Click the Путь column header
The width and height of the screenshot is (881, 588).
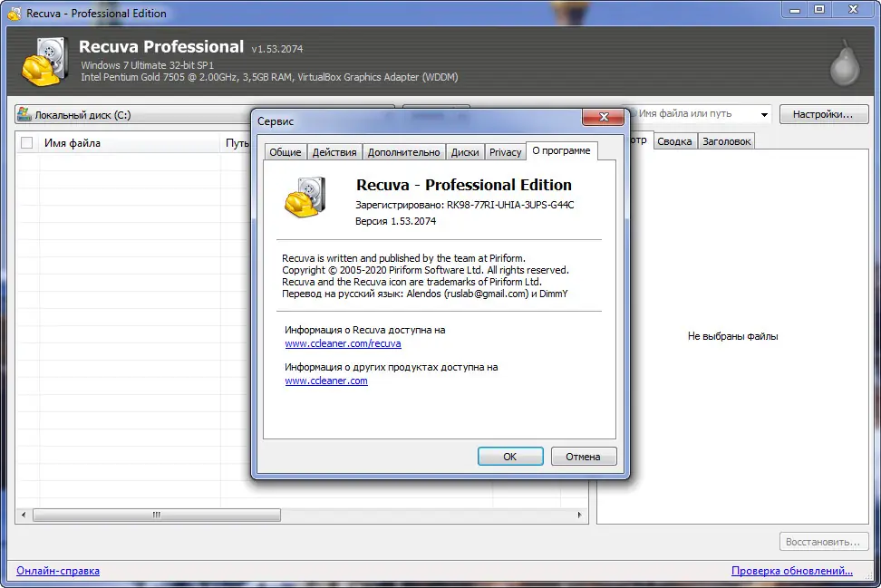coord(237,143)
